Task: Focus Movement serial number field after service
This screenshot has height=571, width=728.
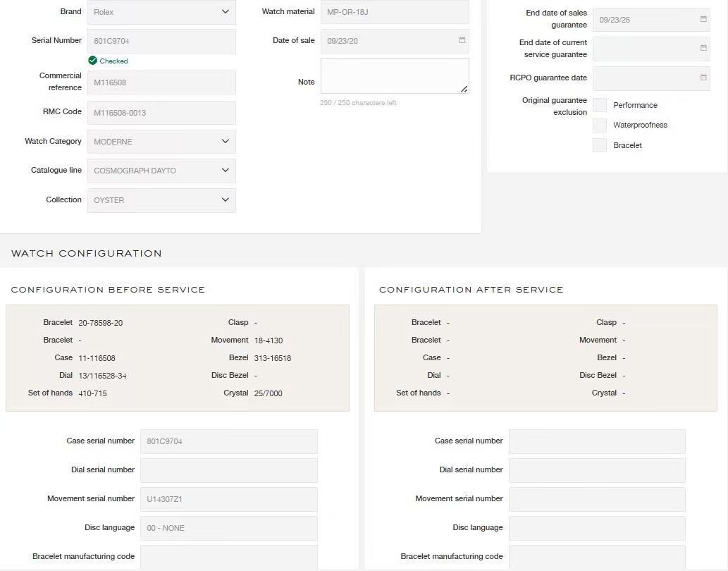Action: 596,499
